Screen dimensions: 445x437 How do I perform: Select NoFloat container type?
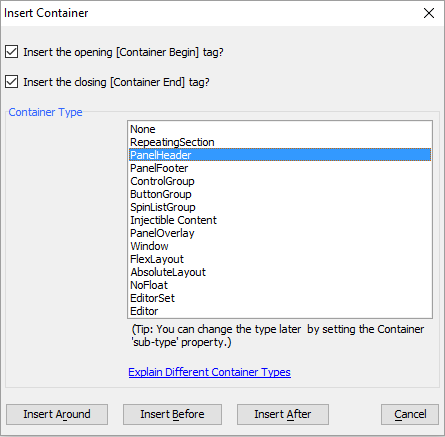(x=280, y=285)
